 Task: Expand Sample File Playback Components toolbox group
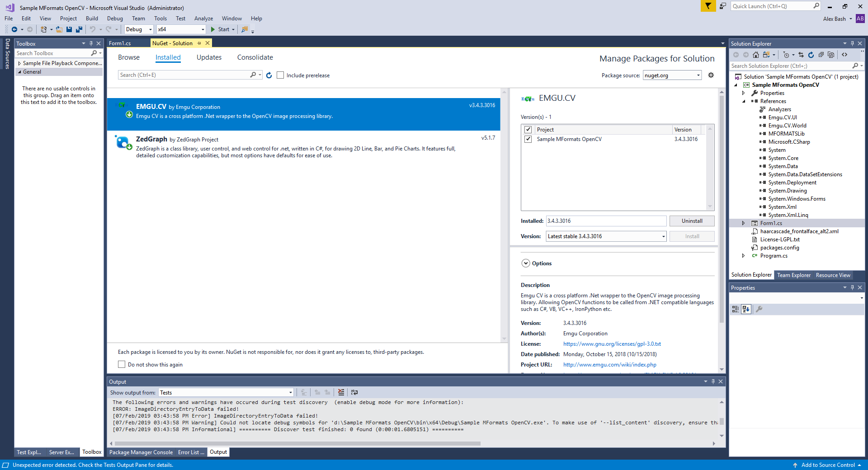click(19, 64)
